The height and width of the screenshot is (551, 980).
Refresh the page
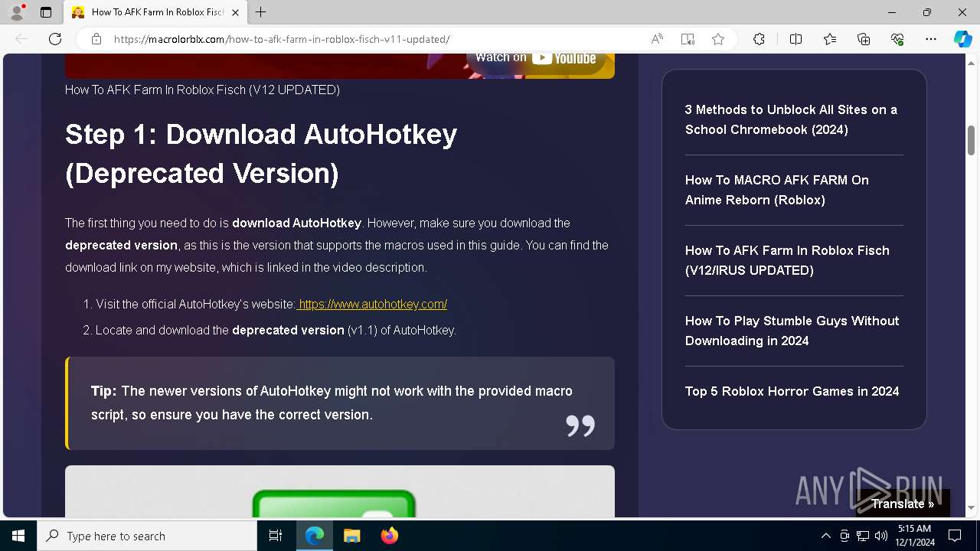[55, 39]
